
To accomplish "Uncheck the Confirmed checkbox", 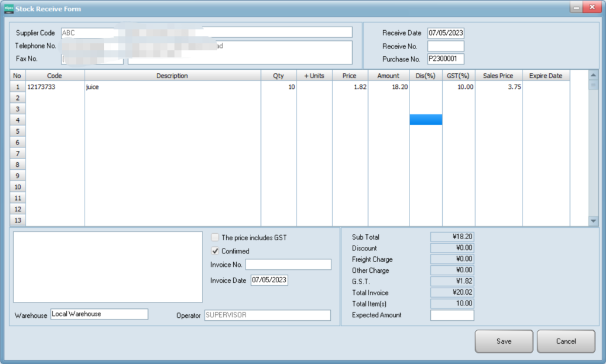I will click(x=215, y=251).
